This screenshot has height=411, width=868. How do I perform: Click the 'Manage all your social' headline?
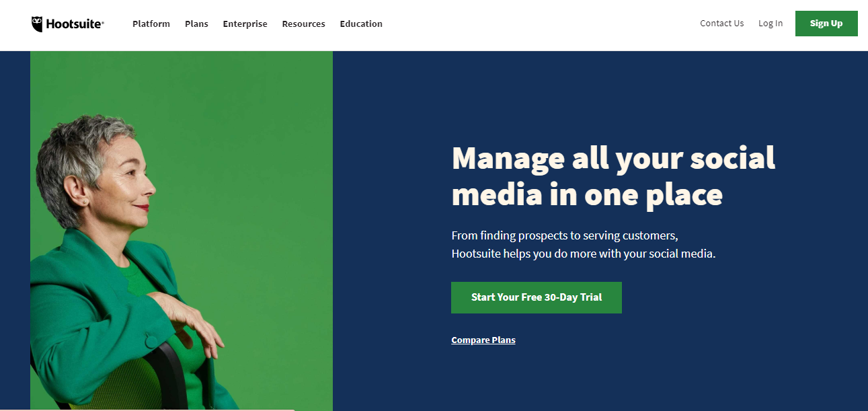(x=613, y=159)
